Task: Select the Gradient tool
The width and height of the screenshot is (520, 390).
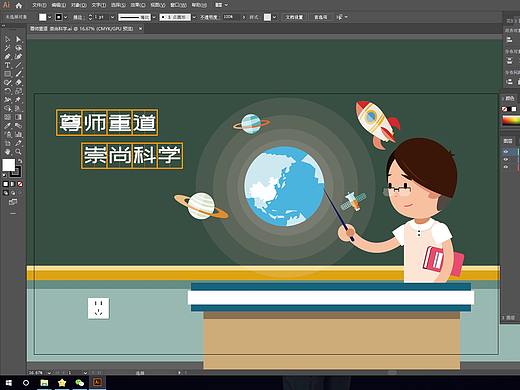Action: point(18,117)
